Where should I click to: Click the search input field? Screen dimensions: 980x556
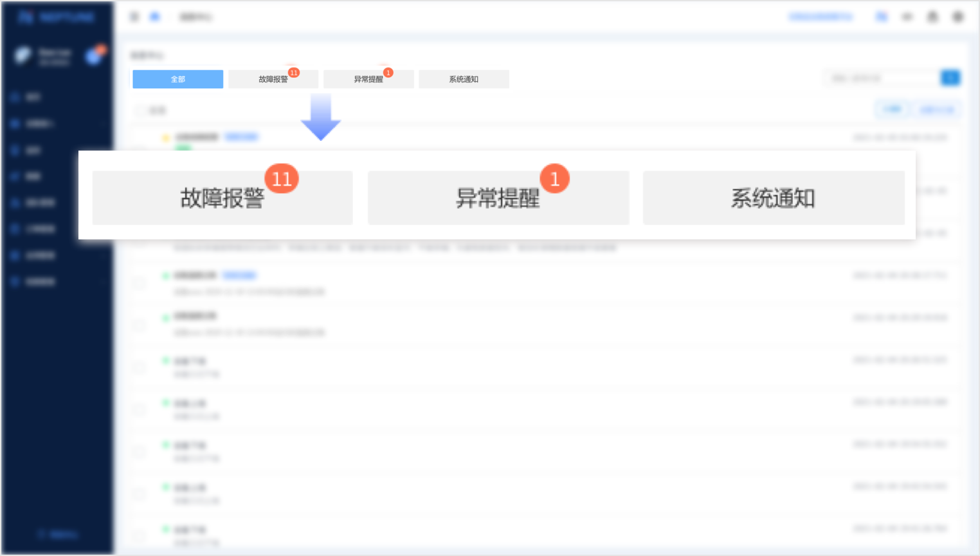[x=881, y=78]
